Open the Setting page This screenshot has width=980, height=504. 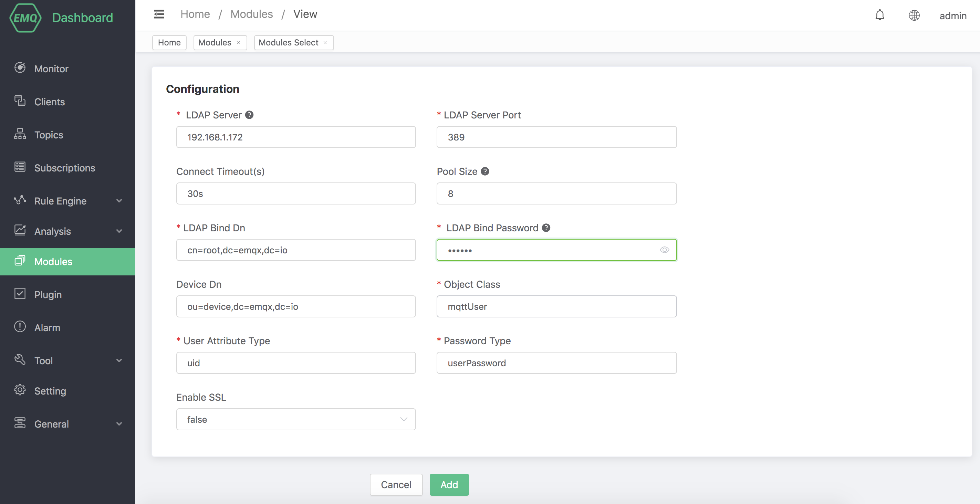(x=50, y=391)
